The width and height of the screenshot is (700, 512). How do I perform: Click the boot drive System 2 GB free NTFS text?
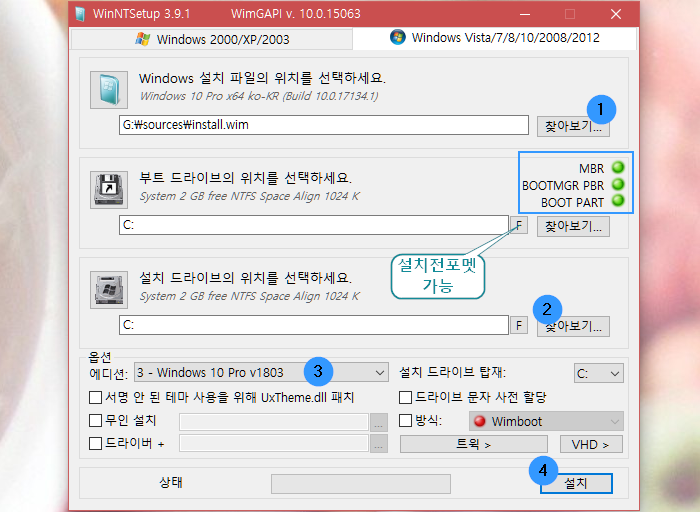[250, 196]
